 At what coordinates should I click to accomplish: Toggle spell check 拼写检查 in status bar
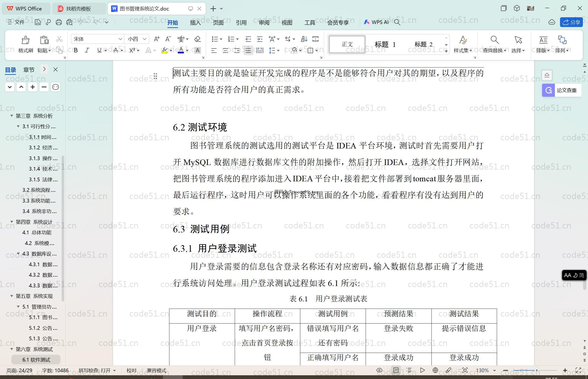(x=95, y=370)
